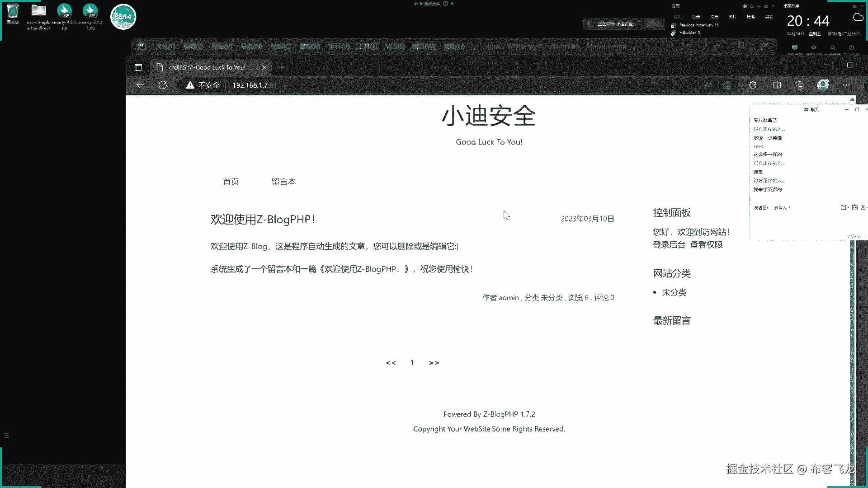Collapse the 桌面助手 panel with chevron
The width and height of the screenshot is (868, 488).
point(863,6)
